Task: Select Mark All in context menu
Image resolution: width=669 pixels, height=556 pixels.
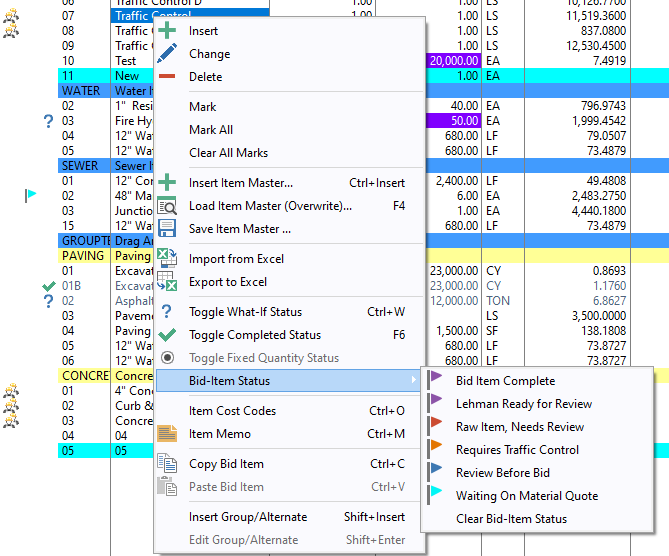Action: pyautogui.click(x=211, y=130)
